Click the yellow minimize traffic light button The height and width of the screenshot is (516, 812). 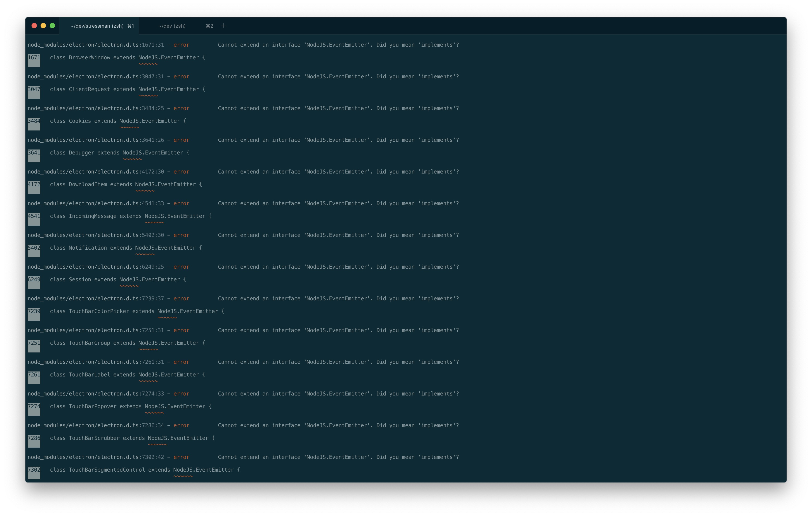pyautogui.click(x=43, y=25)
